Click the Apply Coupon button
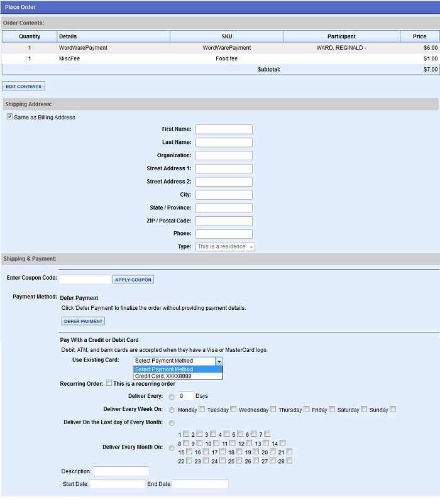The image size is (440, 504). pos(133,280)
